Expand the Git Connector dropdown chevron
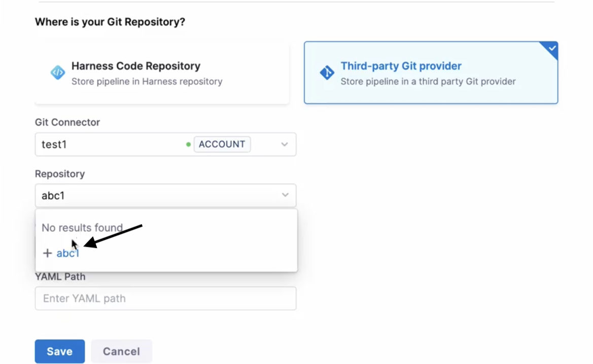593x364 pixels. pyautogui.click(x=285, y=144)
